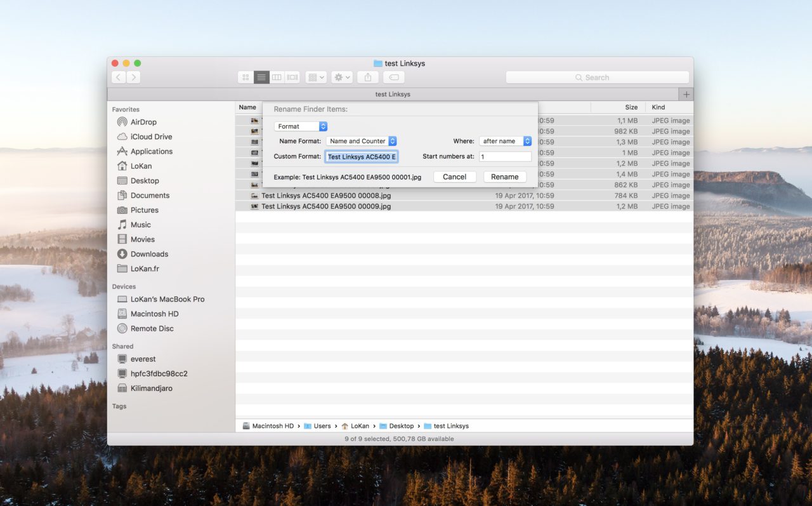Connect to hpfc3fdbc98cc2 shared device
The height and width of the screenshot is (506, 812).
tap(159, 373)
